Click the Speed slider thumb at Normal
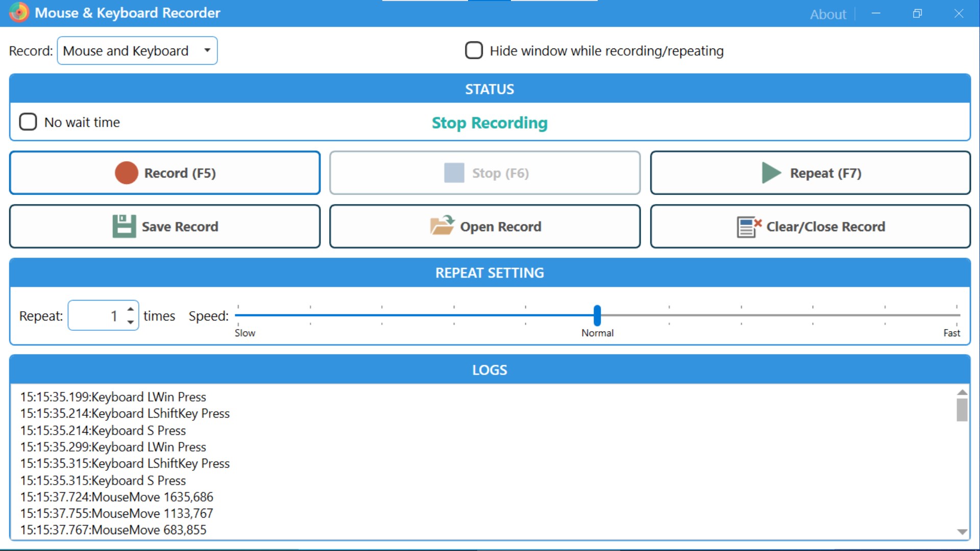 (x=597, y=315)
